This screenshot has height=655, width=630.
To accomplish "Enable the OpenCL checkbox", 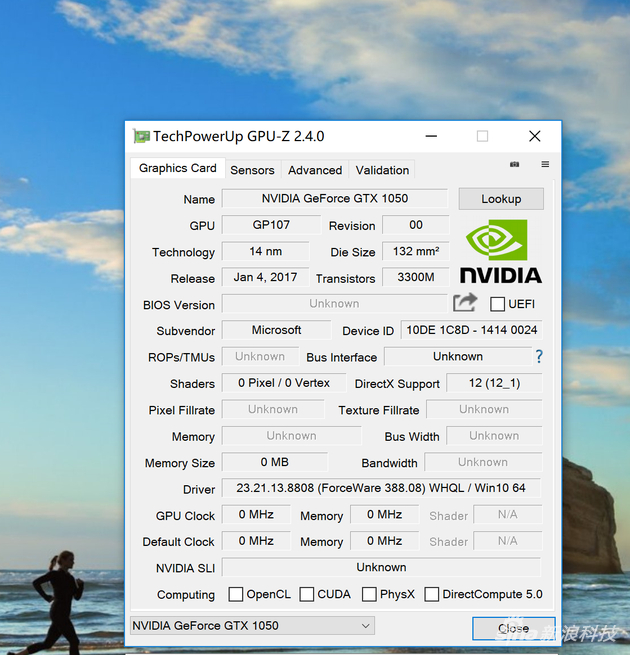I will [x=236, y=594].
